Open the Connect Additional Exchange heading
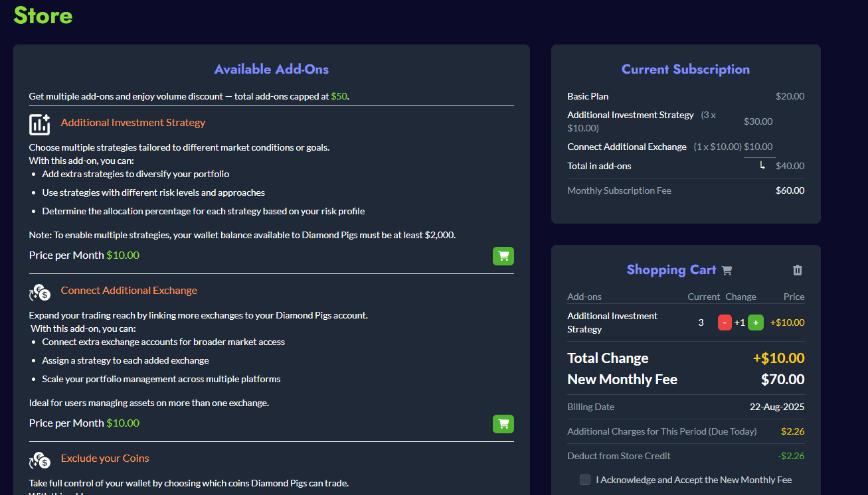This screenshot has width=868, height=495. pyautogui.click(x=128, y=290)
